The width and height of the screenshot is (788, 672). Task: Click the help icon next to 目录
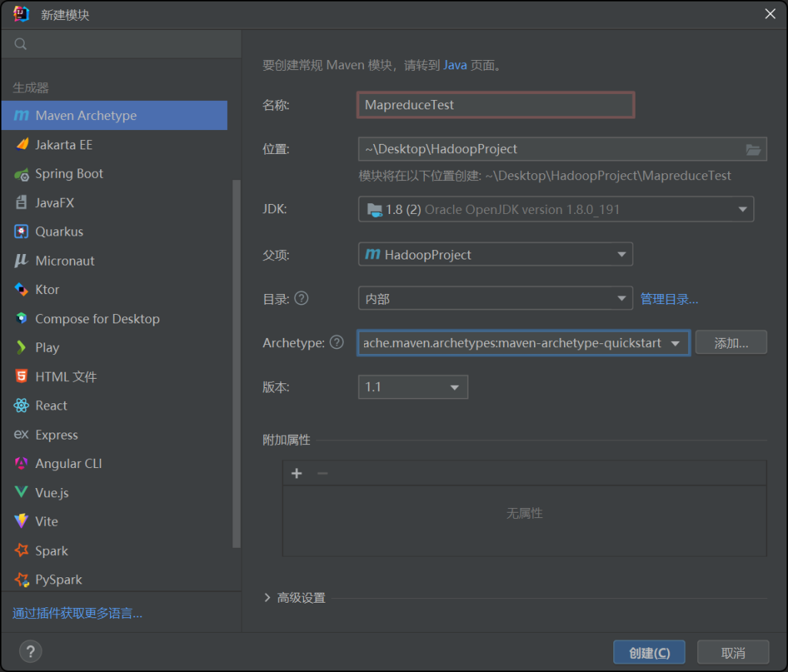(x=302, y=298)
